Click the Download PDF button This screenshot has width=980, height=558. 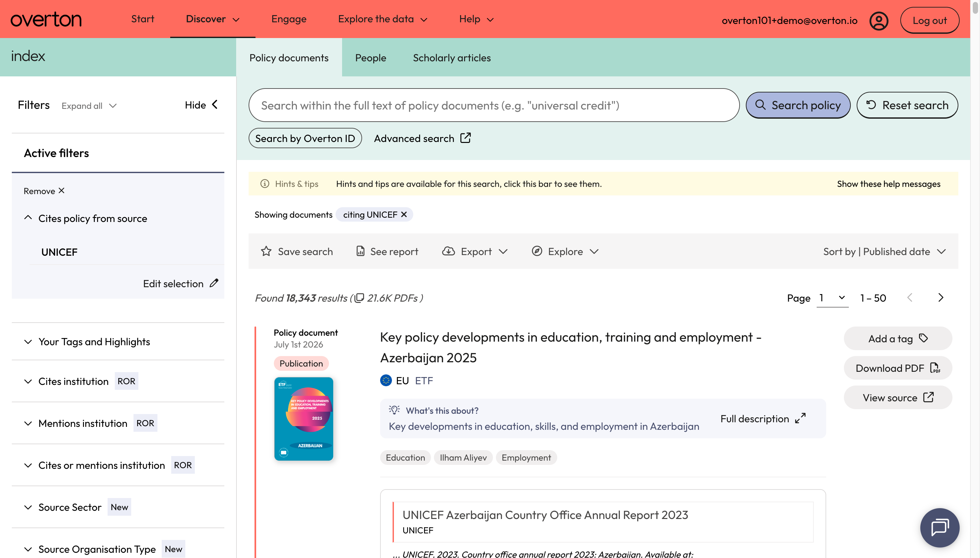click(898, 368)
